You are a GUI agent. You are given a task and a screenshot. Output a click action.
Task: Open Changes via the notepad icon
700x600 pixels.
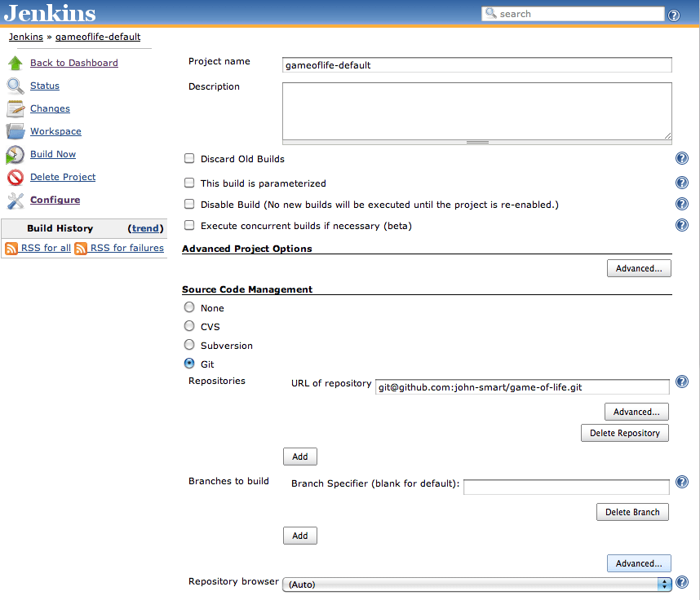click(16, 108)
